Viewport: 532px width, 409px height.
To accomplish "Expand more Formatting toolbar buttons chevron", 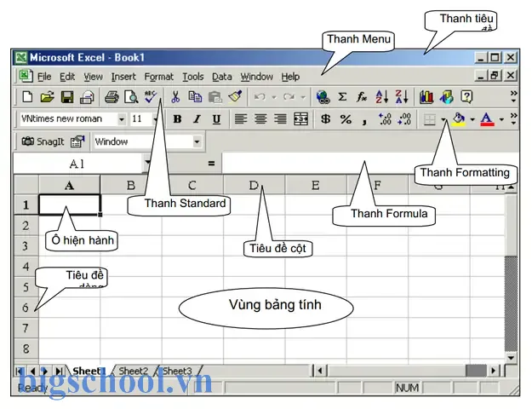I will [513, 118].
